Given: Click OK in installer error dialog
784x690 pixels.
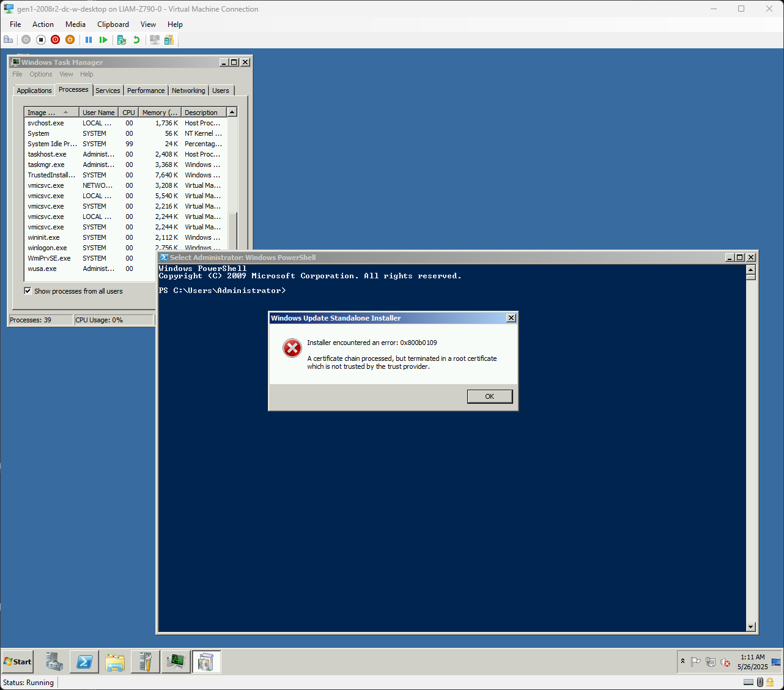Looking at the screenshot, I should pos(489,396).
